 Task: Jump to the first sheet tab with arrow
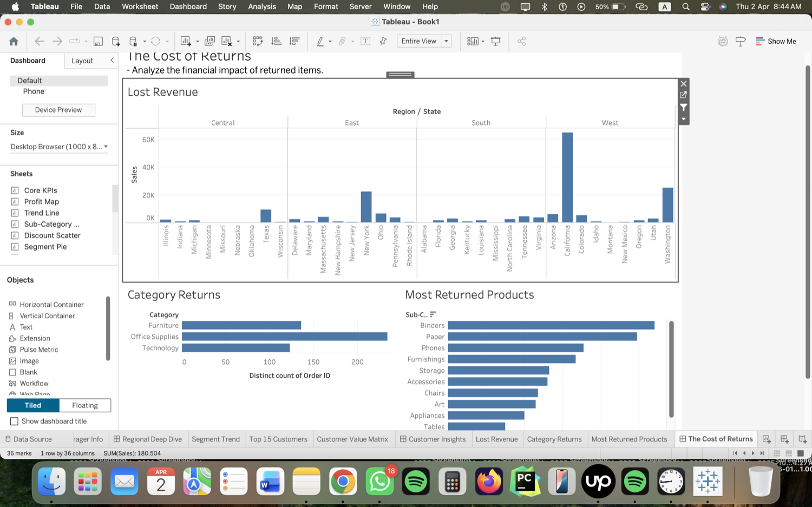[x=735, y=453]
